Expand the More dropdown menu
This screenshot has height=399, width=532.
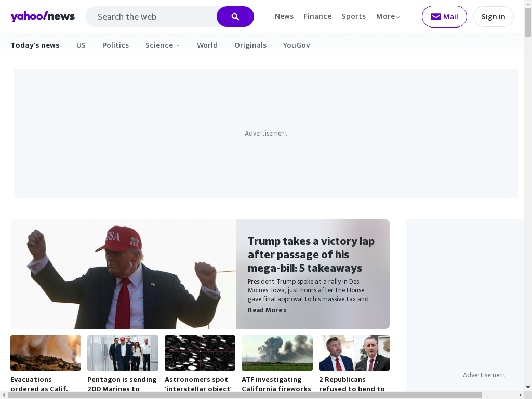pos(388,16)
